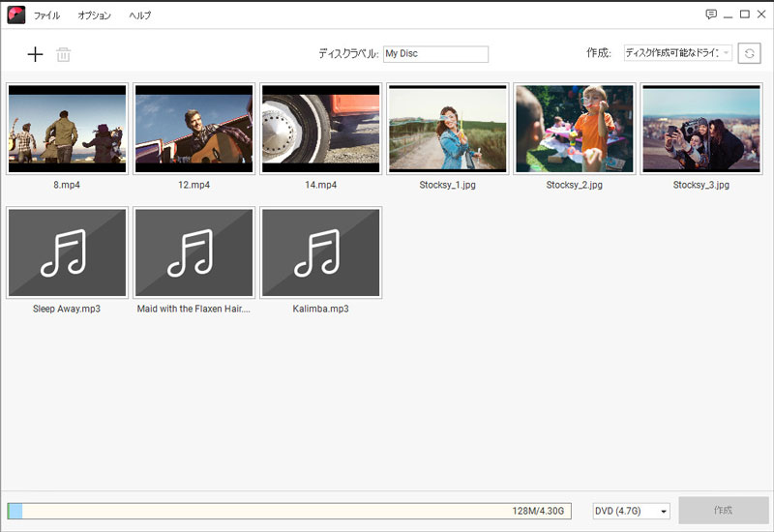Click the 8.mp4 file name label
774x532 pixels.
point(67,185)
